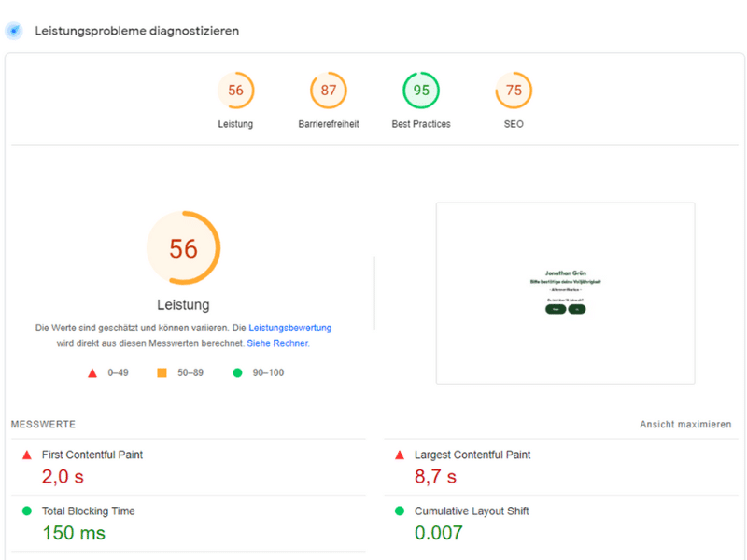
Task: Open the Leistungsbewertung link
Action: coord(289,329)
